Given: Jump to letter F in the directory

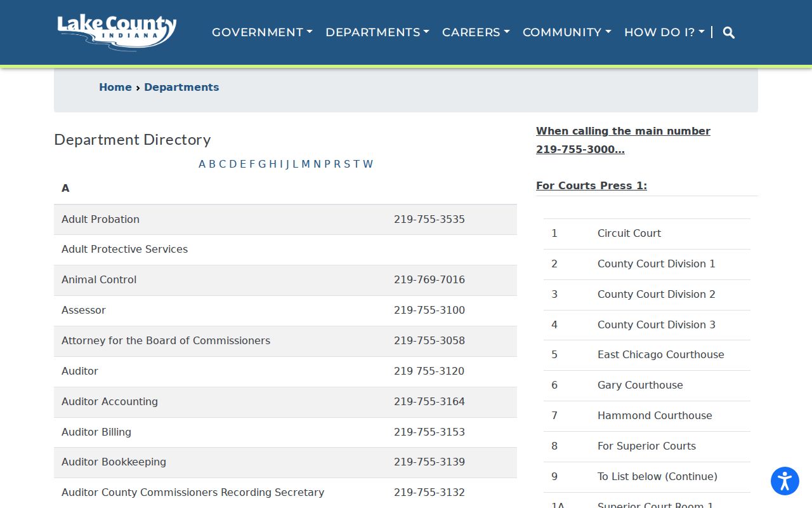Looking at the screenshot, I should point(252,164).
